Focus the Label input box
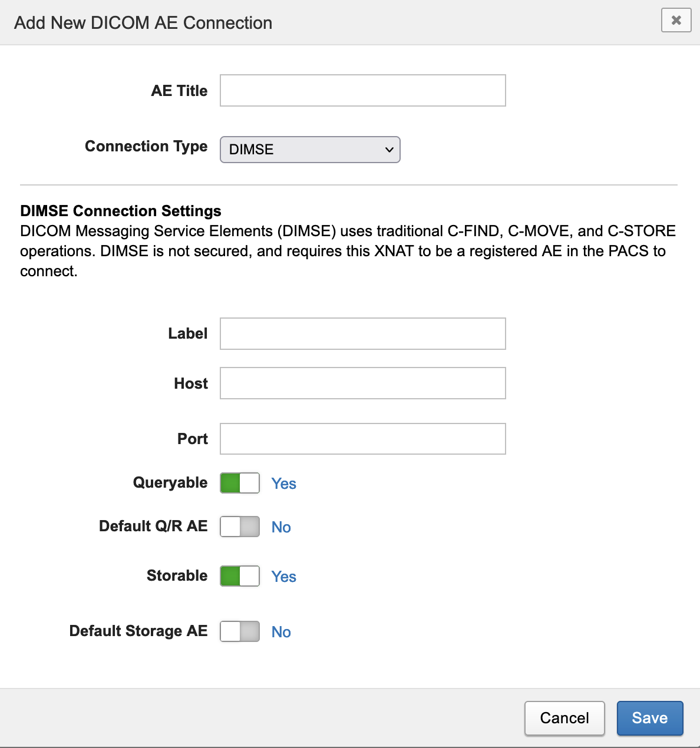 pyautogui.click(x=362, y=334)
